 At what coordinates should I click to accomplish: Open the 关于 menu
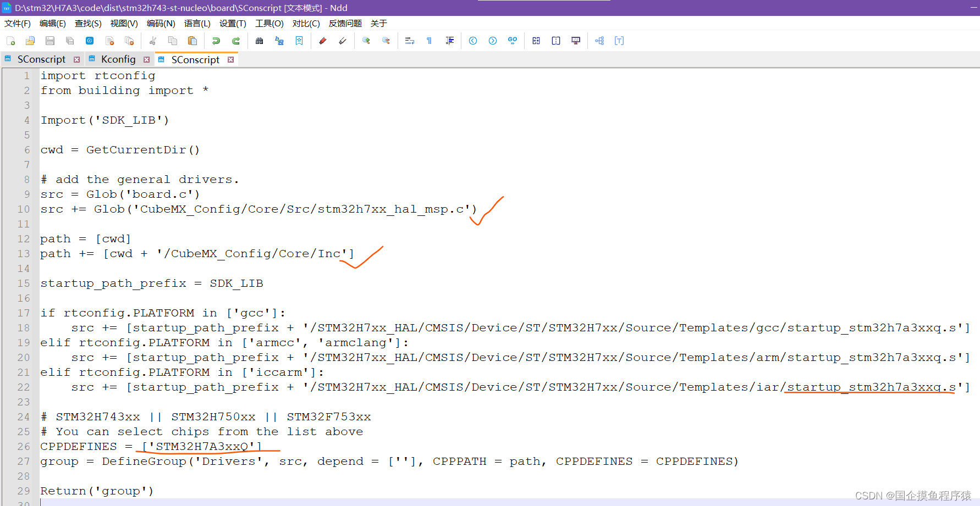coord(379,23)
